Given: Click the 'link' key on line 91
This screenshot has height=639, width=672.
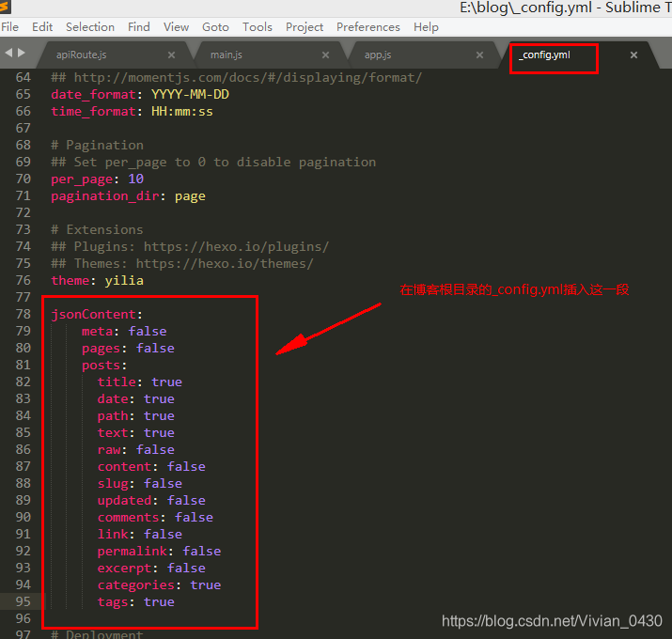Looking at the screenshot, I should (113, 535).
